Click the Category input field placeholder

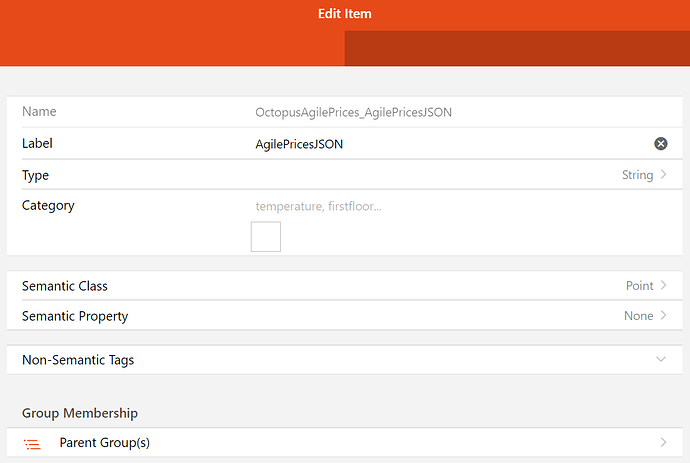coord(320,206)
